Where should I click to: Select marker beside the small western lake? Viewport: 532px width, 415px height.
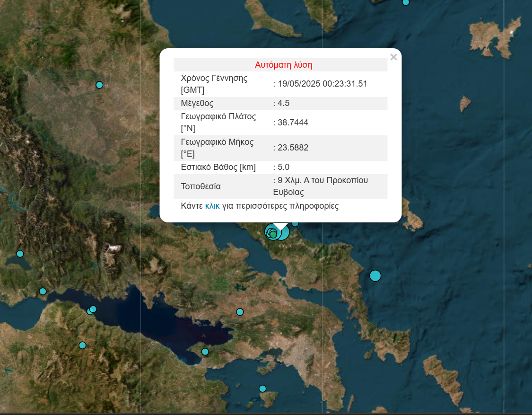(x=20, y=254)
